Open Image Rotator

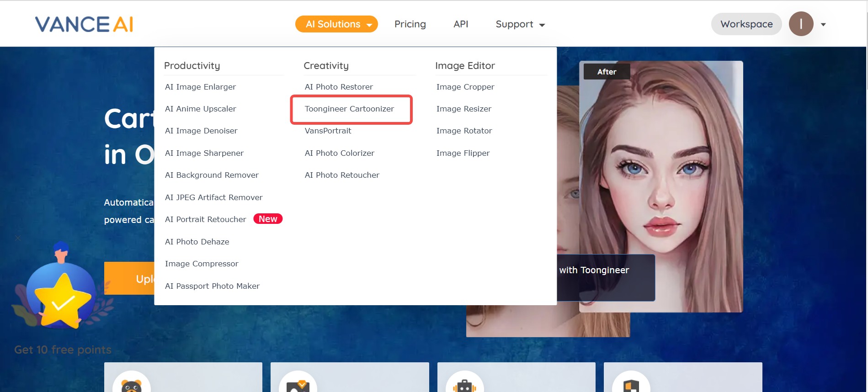[464, 131]
